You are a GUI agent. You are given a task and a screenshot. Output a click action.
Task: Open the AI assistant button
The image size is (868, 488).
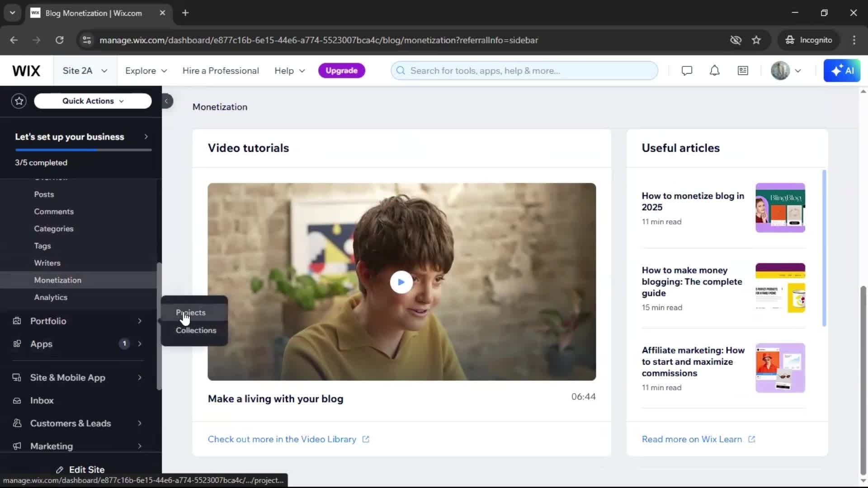[842, 70]
